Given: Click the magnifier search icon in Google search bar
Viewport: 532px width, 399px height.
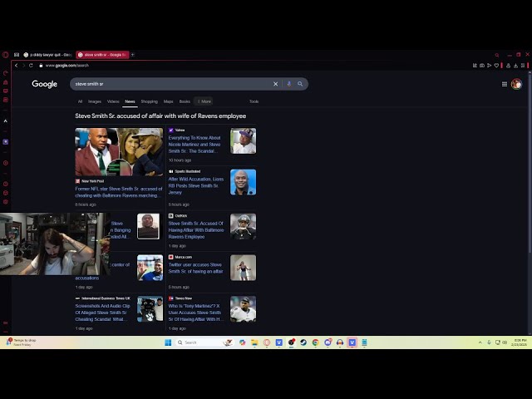Looking at the screenshot, I should click(300, 84).
